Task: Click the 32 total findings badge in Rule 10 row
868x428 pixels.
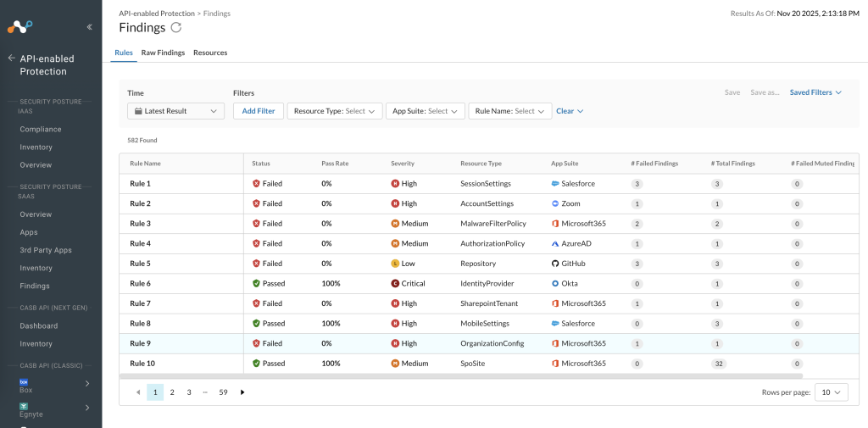Action: click(x=719, y=364)
